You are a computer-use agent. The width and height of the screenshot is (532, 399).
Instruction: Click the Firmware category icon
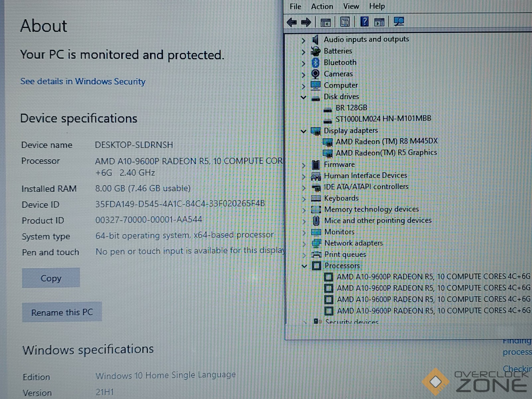click(316, 165)
